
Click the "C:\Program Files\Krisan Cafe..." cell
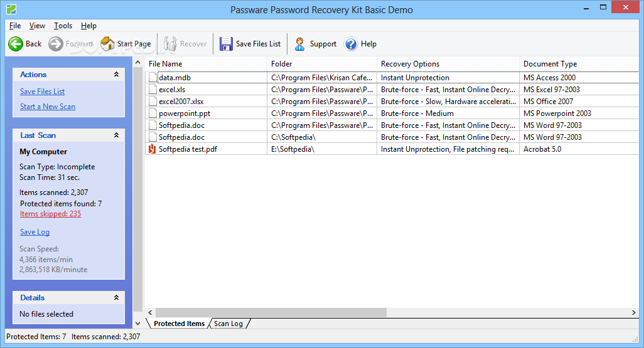click(x=322, y=78)
